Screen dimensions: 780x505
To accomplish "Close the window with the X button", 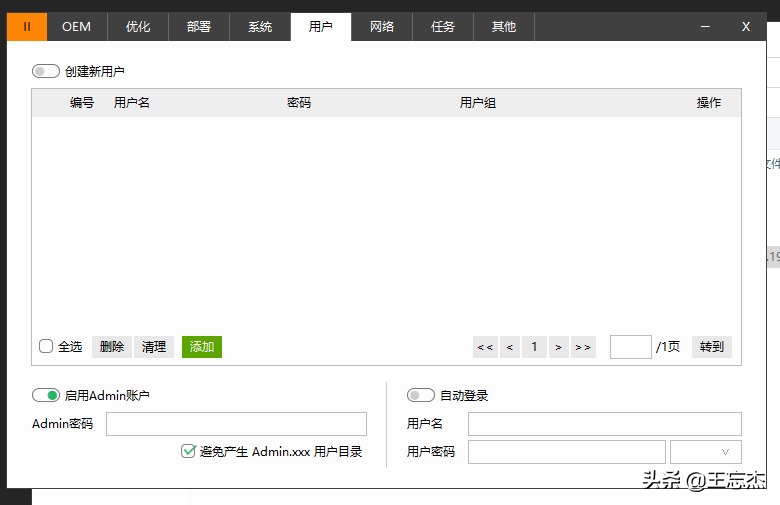I will click(x=746, y=27).
